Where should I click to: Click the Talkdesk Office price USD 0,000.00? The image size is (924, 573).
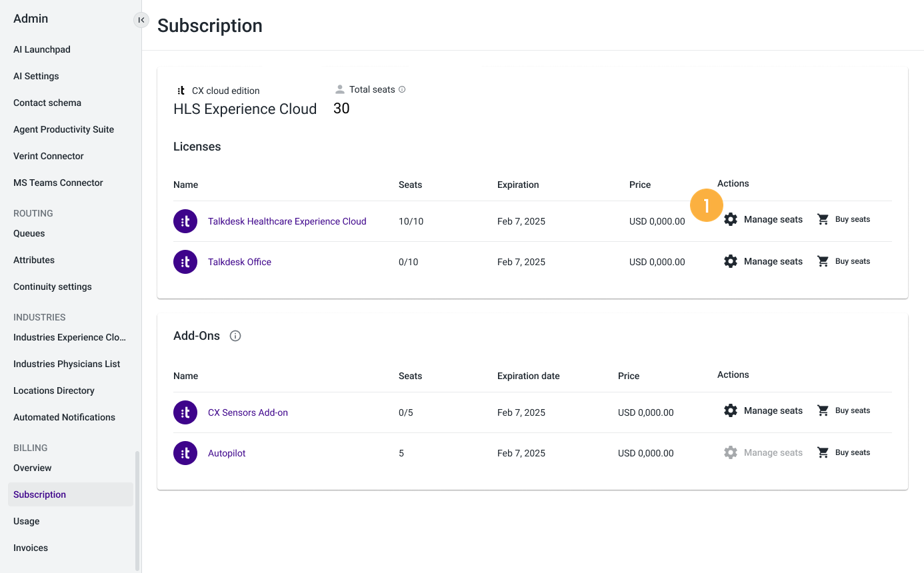[x=657, y=262]
